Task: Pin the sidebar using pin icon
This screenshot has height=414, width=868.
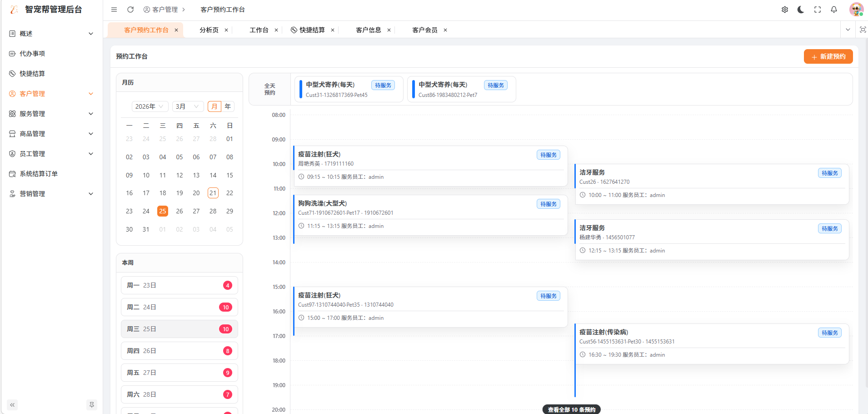Action: coord(92,404)
